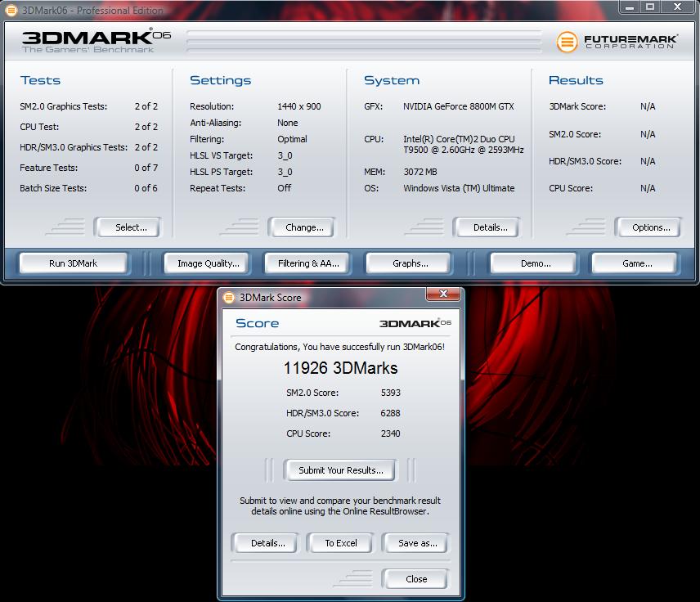This screenshot has width=700, height=602.
Task: Click 'Batch Size Tests:' label
Action: [x=53, y=188]
